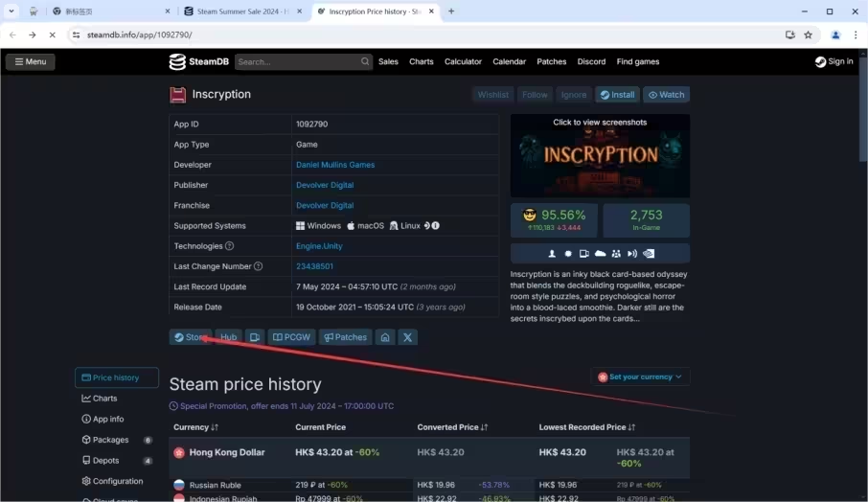Click the Technologies help question mark icon
868x502 pixels.
click(229, 246)
